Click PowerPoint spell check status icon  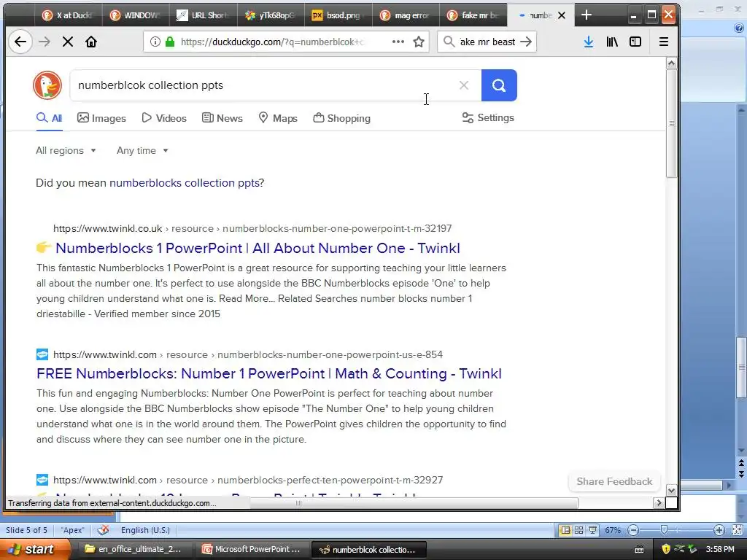[x=103, y=530]
